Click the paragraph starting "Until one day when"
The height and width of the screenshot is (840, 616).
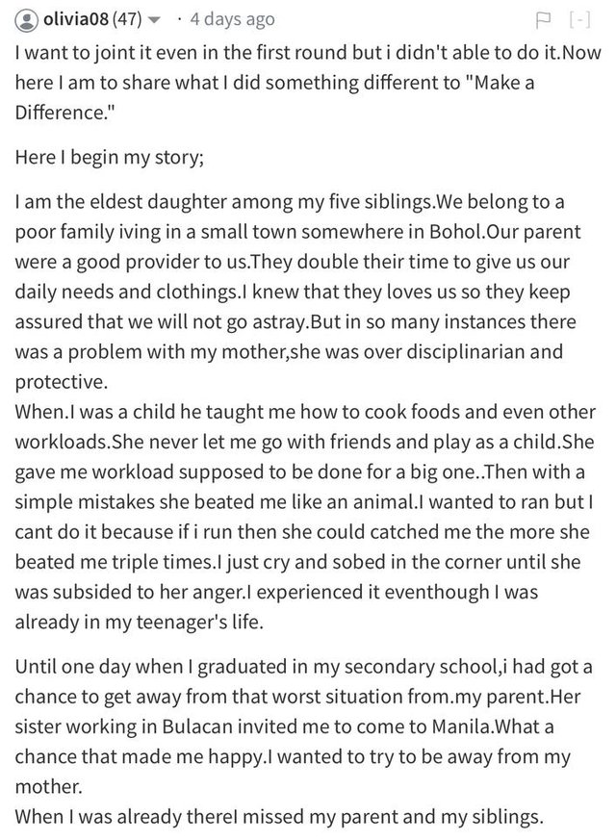coord(303,726)
